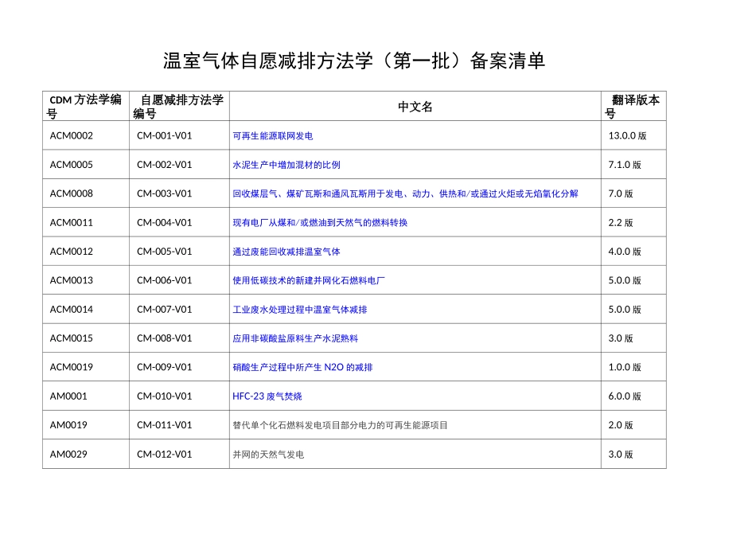Click the code CM-007-V01
Image resolution: width=756 pixels, height=535 pixels.
coord(165,309)
